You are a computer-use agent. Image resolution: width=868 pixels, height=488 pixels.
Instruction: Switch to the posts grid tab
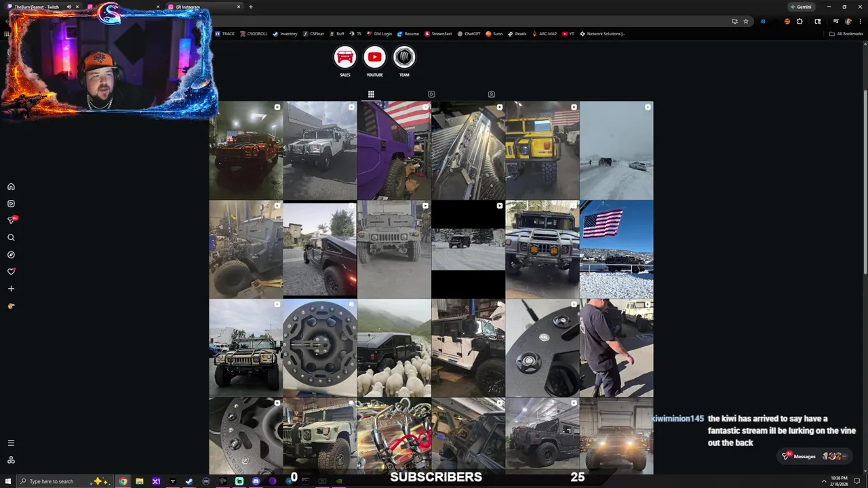371,94
